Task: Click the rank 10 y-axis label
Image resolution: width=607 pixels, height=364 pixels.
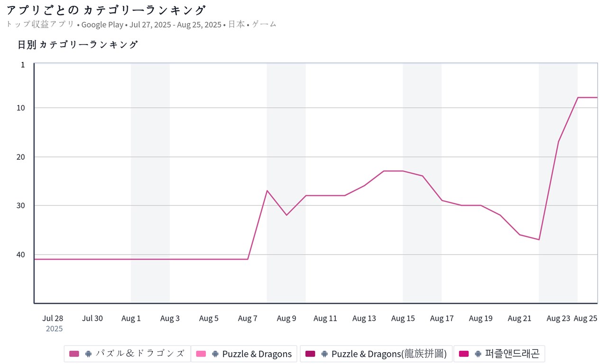Action: point(21,108)
